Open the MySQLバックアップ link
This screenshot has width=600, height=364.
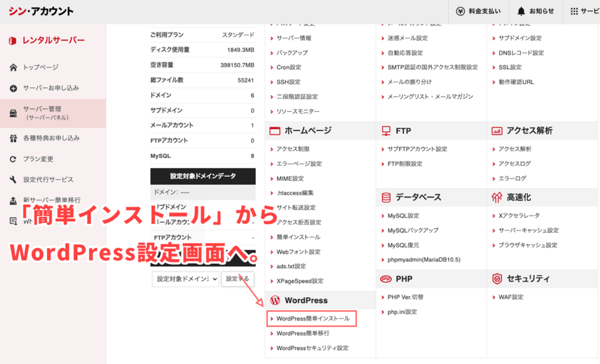[413, 230]
